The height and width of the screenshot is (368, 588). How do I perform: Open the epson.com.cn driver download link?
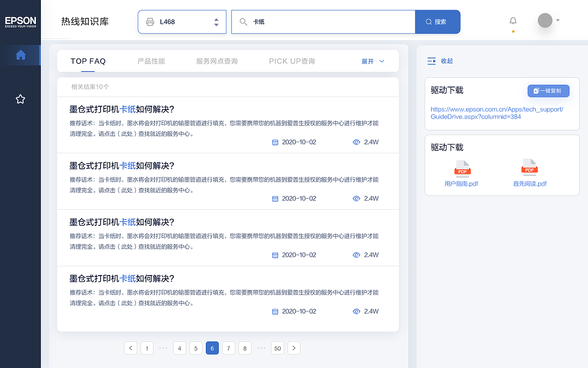point(497,113)
